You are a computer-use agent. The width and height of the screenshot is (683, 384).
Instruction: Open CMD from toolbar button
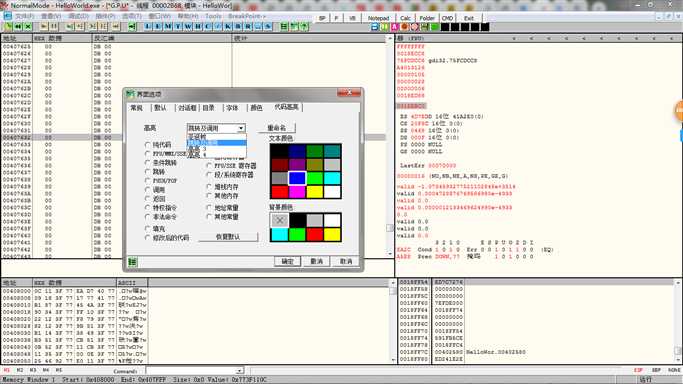point(447,18)
